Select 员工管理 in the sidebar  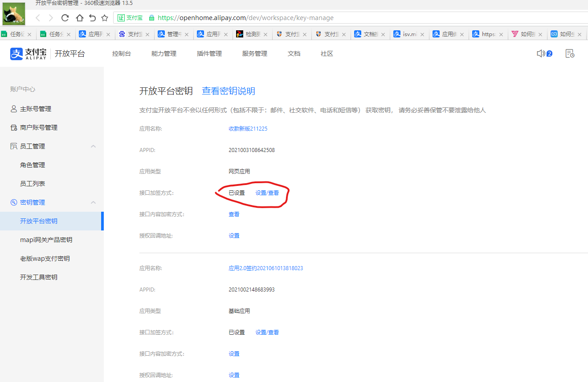point(33,146)
